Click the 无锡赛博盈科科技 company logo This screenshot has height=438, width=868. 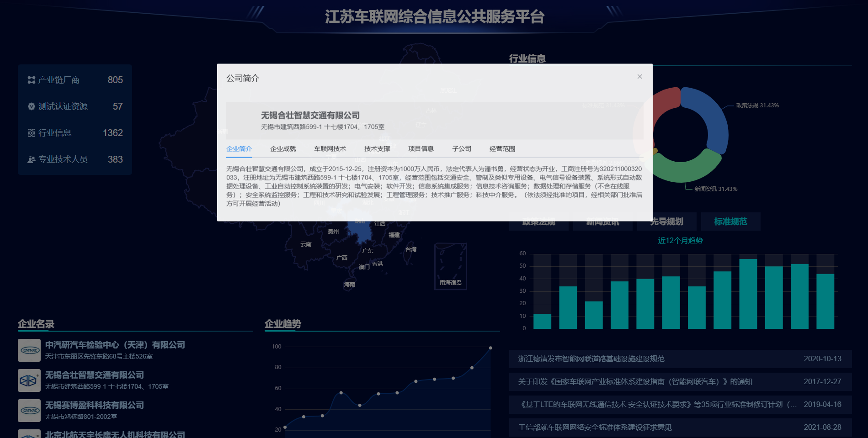(x=29, y=411)
